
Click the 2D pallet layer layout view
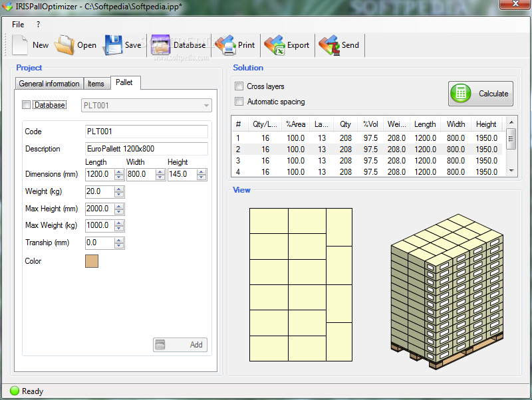(x=301, y=285)
